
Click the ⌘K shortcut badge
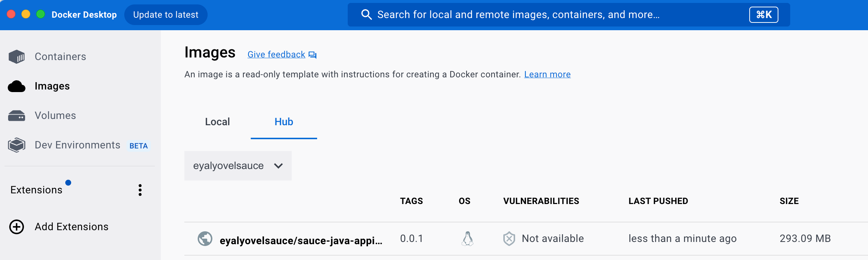[x=764, y=15]
